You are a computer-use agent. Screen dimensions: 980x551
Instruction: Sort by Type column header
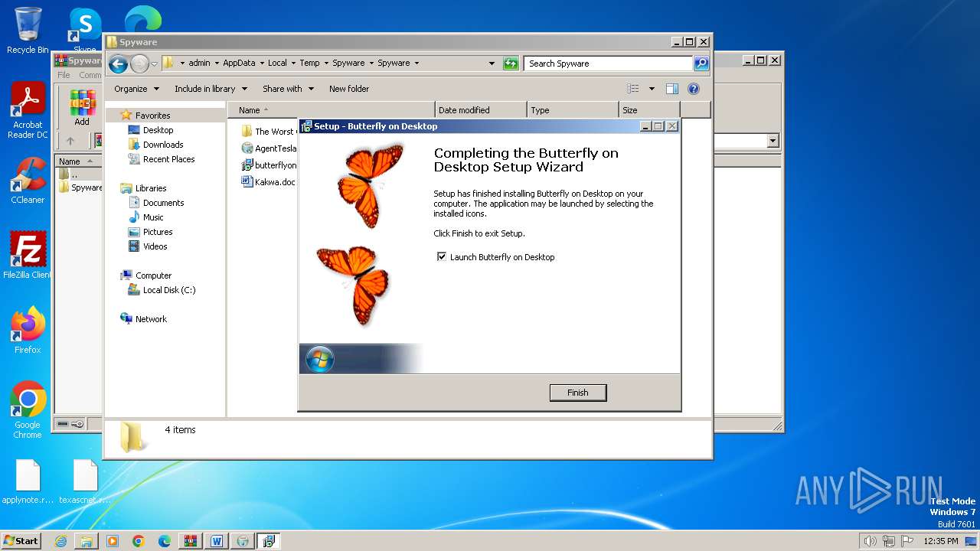click(573, 110)
